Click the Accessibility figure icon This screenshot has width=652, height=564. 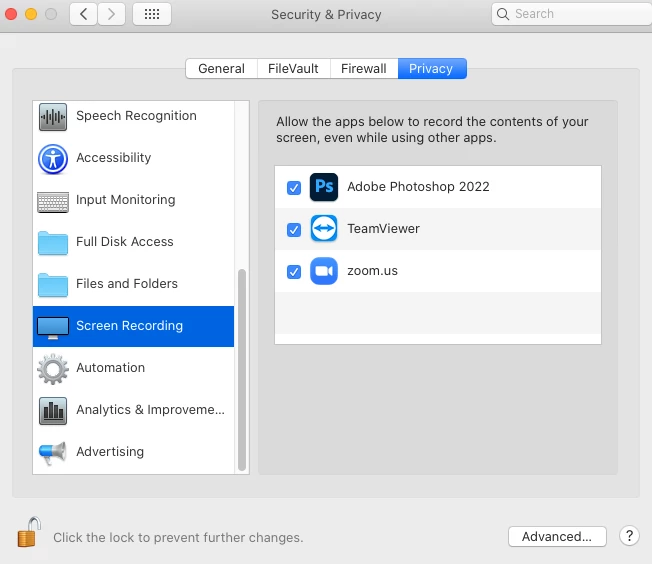(x=53, y=159)
